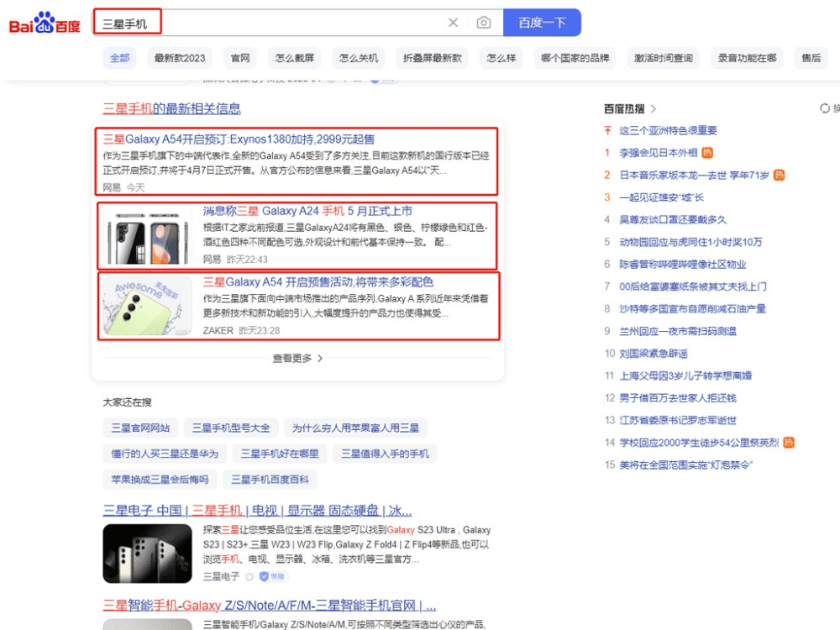840x630 pixels.
Task: Open 三星电子 中国 result title
Action: click(x=257, y=511)
